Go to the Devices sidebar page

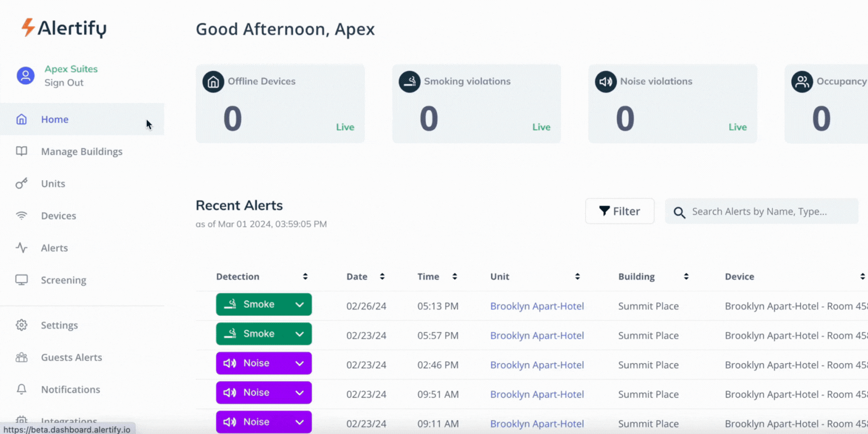[58, 216]
